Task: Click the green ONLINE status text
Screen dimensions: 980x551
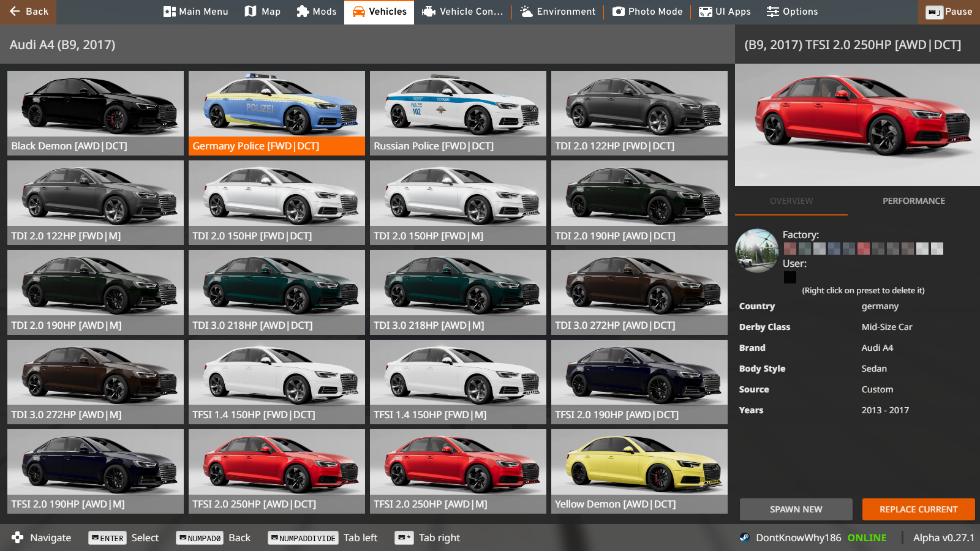Action: [867, 538]
